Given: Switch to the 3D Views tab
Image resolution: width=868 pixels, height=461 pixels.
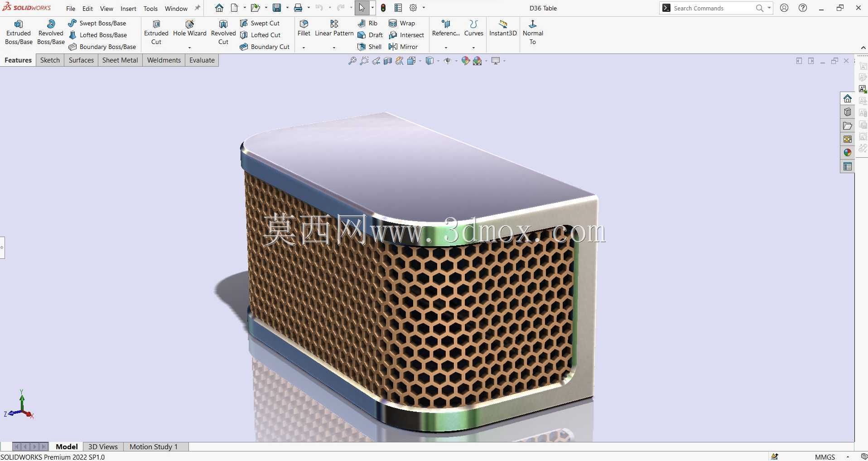Looking at the screenshot, I should pos(103,446).
